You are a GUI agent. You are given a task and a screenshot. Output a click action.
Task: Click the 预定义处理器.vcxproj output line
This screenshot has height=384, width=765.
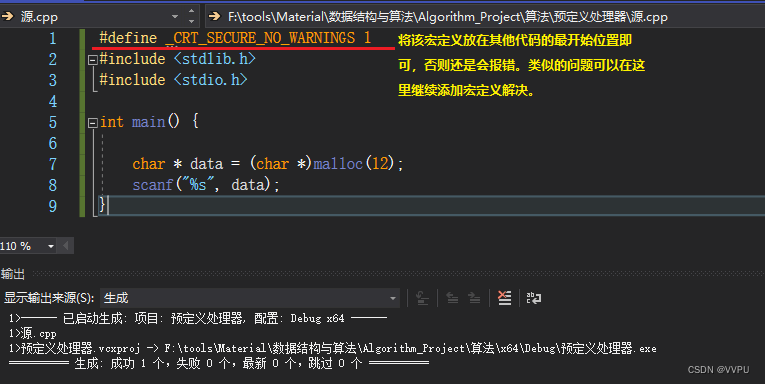pyautogui.click(x=332, y=348)
